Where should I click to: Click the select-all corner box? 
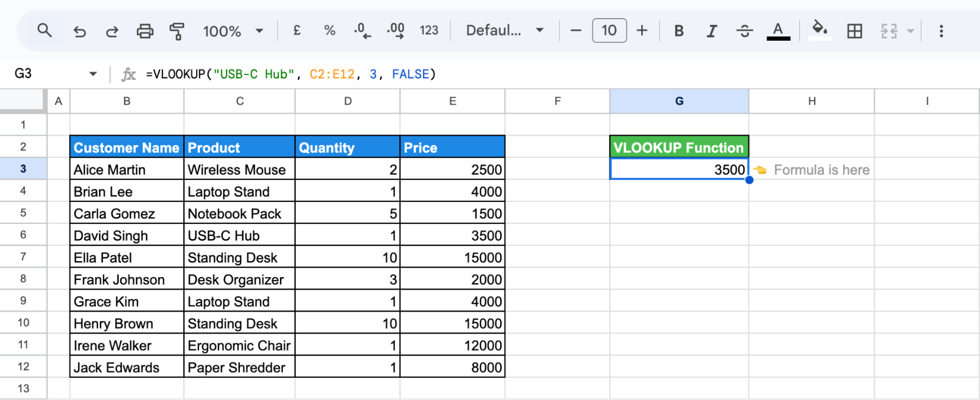coord(23,101)
